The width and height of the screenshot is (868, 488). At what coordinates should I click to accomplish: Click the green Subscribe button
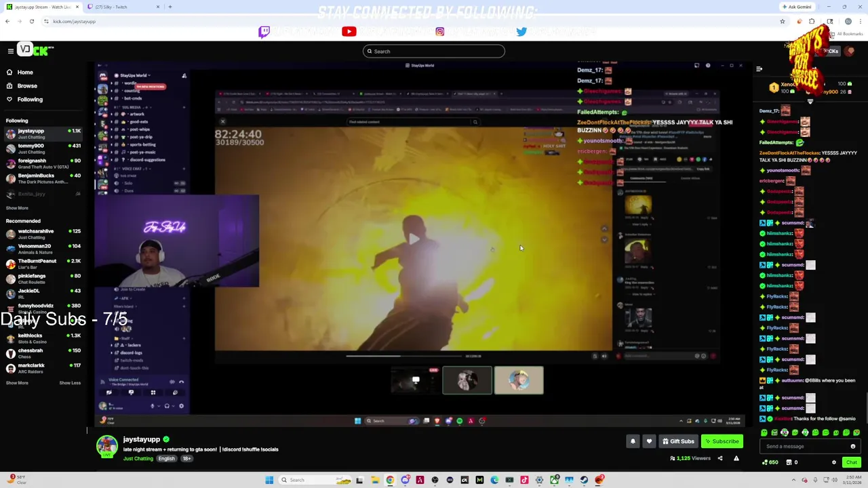coord(722,441)
